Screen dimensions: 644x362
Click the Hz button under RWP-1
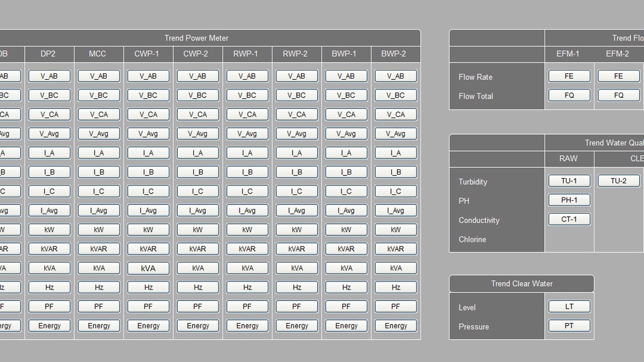[x=248, y=287]
